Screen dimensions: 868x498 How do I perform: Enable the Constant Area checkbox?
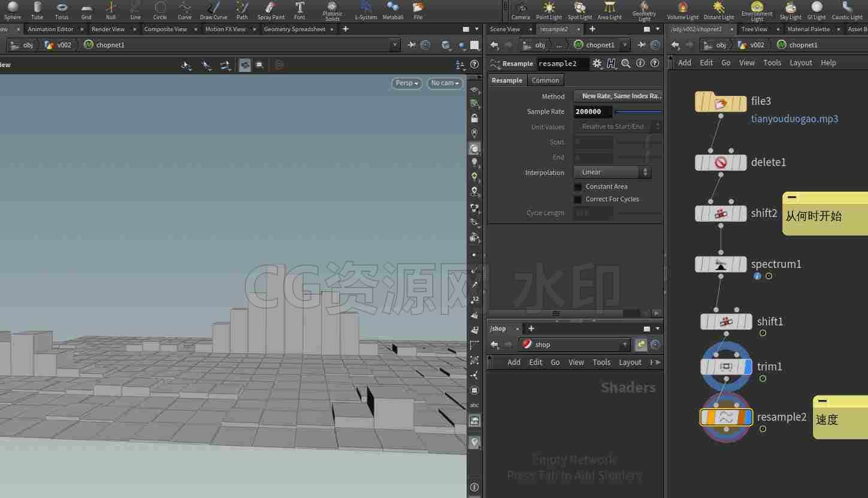(578, 187)
